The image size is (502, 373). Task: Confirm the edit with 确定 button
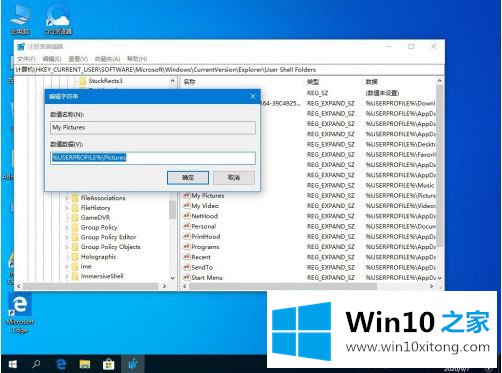click(x=188, y=178)
